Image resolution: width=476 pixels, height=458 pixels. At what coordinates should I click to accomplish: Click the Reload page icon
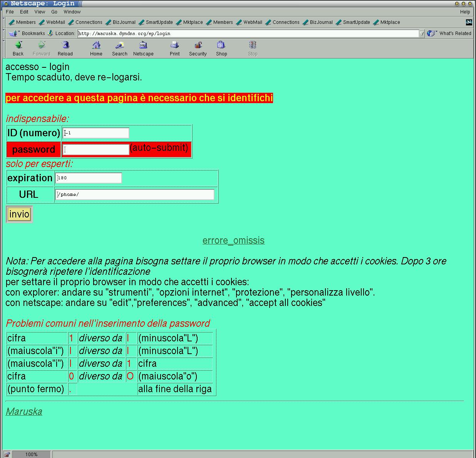pyautogui.click(x=65, y=45)
